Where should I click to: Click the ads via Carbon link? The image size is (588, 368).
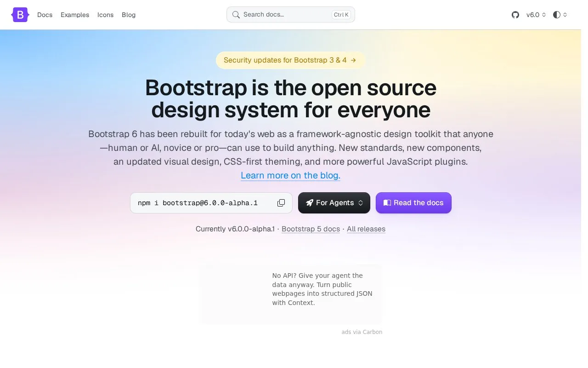click(x=362, y=332)
